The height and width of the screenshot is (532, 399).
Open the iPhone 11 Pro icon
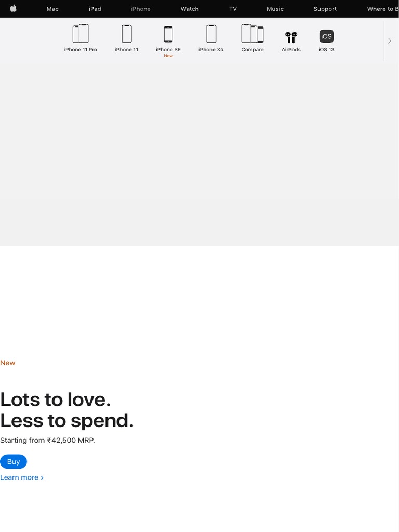81,34
